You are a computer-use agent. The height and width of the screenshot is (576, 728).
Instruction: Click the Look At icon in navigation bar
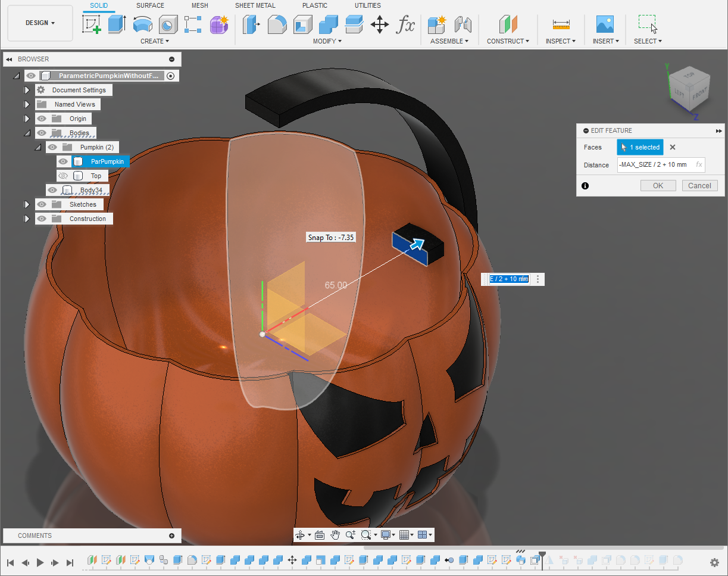click(319, 535)
